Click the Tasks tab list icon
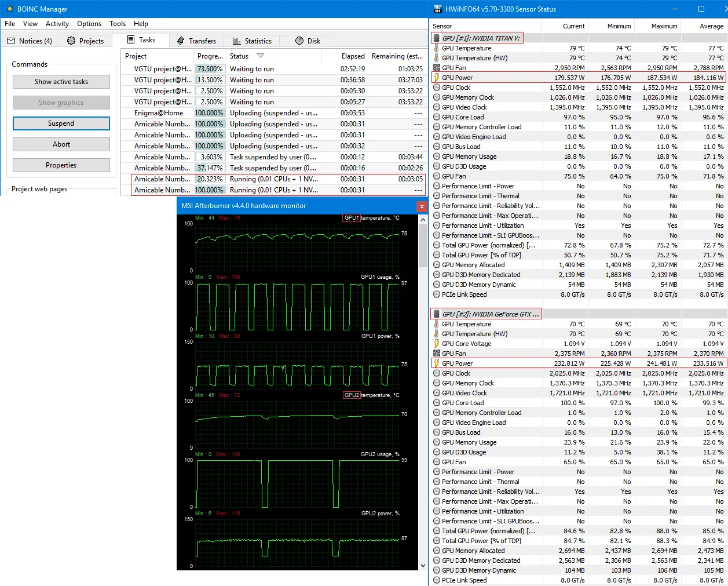Viewport: 728px width, 586px height. click(x=131, y=39)
